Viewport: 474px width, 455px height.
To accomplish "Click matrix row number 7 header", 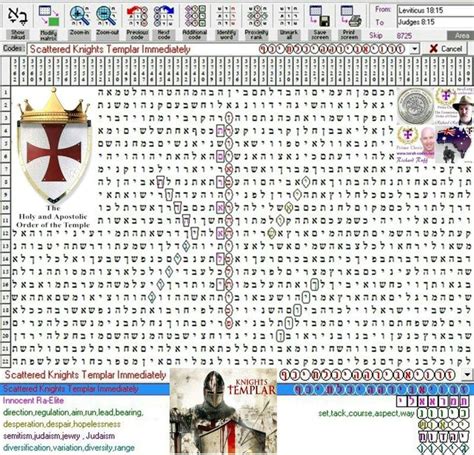I will [x=5, y=169].
